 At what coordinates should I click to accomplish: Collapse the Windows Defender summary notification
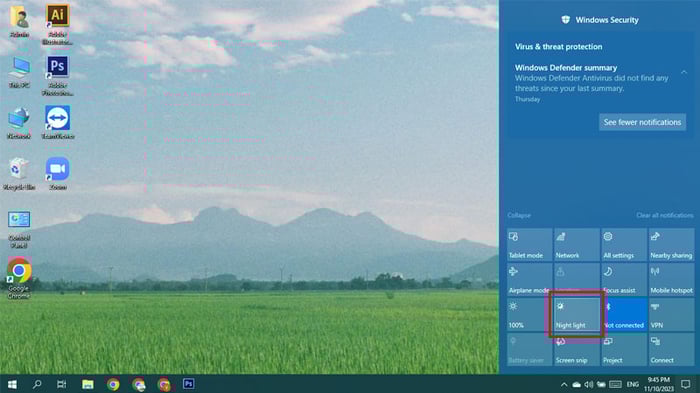(x=684, y=72)
